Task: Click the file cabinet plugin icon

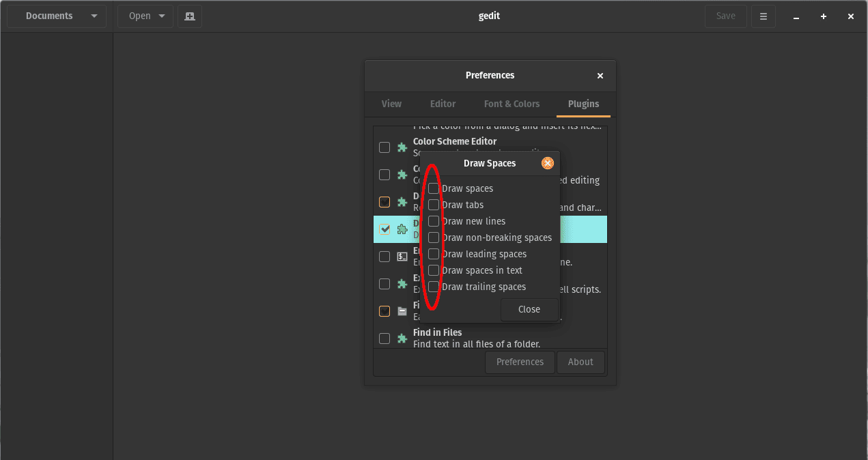Action: (402, 311)
